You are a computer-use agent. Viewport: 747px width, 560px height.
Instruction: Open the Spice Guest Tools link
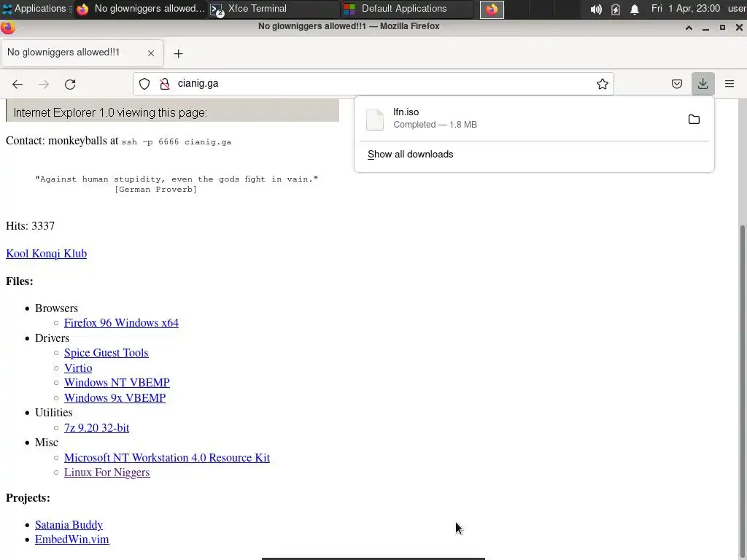click(107, 353)
